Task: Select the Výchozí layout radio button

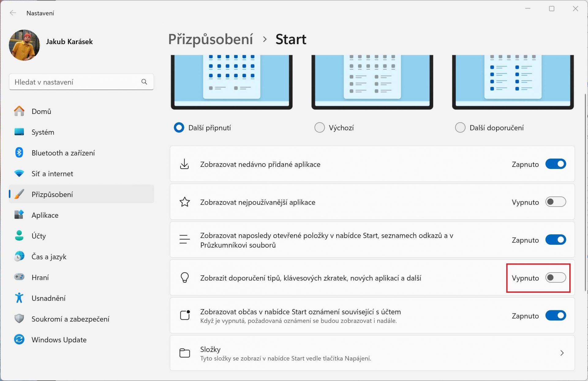Action: pos(319,127)
